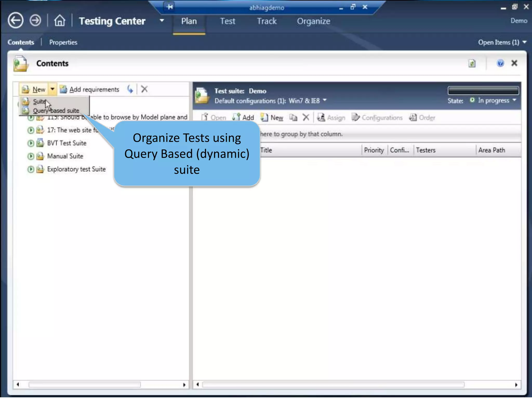This screenshot has height=399, width=532.
Task: Sort by the Title column header
Action: click(x=311, y=150)
